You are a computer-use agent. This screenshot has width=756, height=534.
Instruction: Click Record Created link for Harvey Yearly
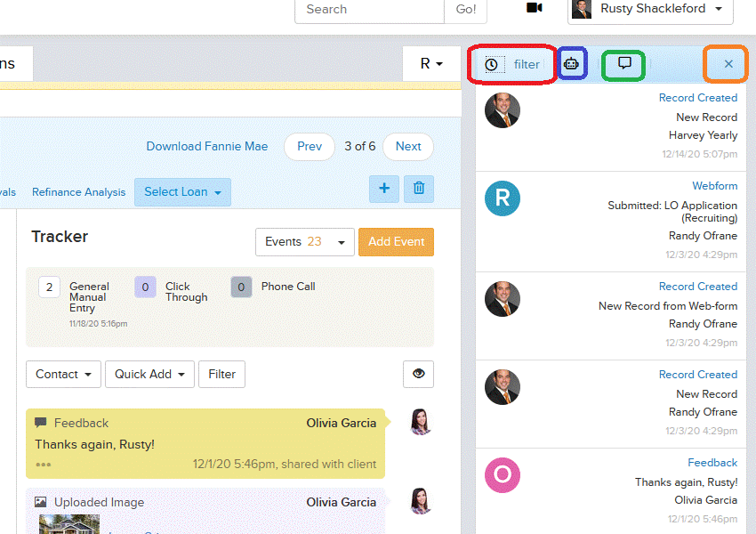697,98
